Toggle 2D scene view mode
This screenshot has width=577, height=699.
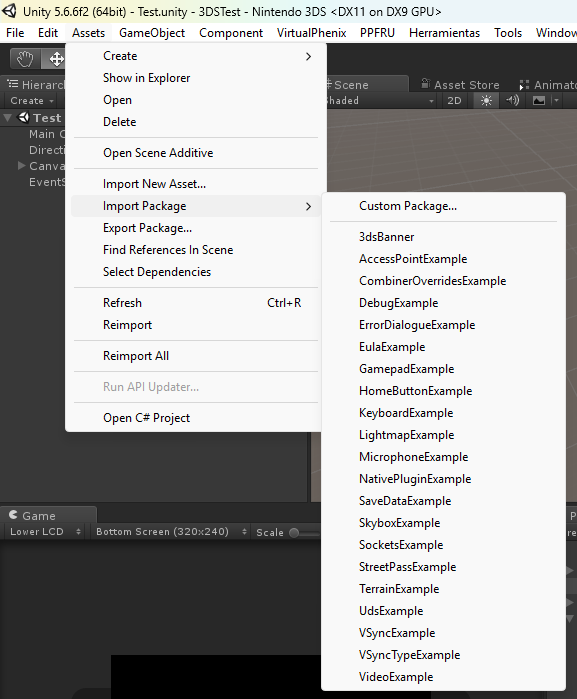pos(454,101)
